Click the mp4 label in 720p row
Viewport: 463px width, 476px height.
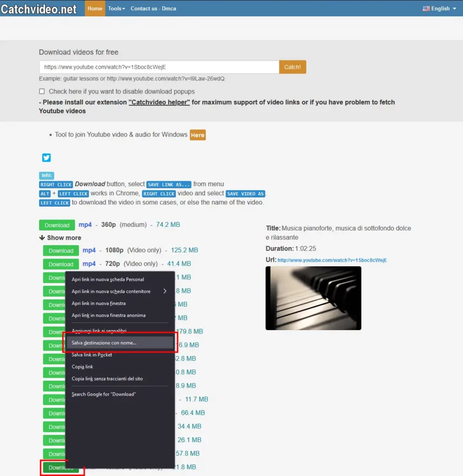coord(89,264)
